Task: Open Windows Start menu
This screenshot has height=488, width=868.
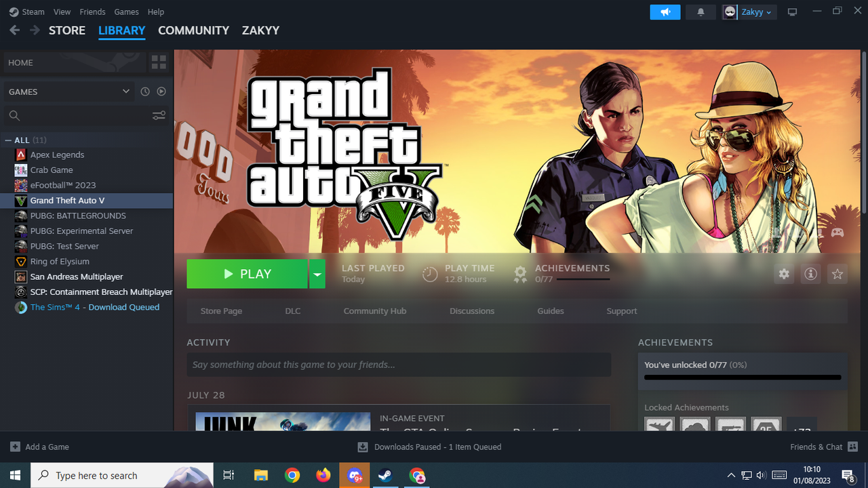Action: click(15, 475)
